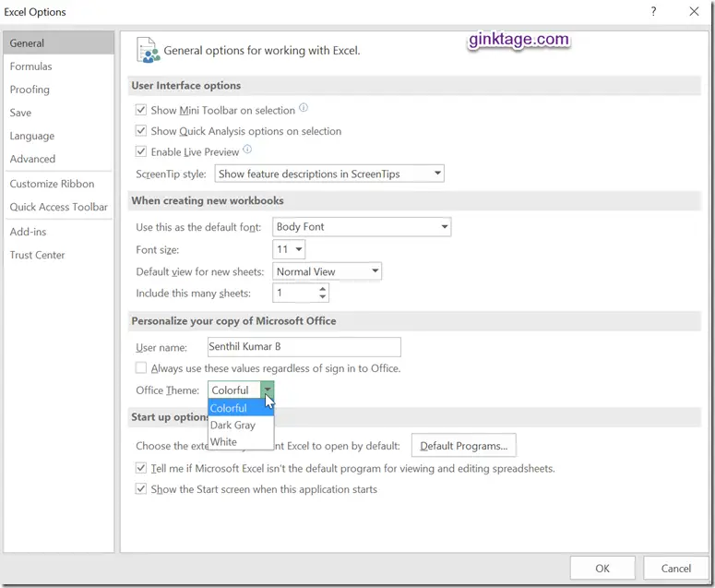Click the info icon next to Mini Toolbar option

coord(304,108)
